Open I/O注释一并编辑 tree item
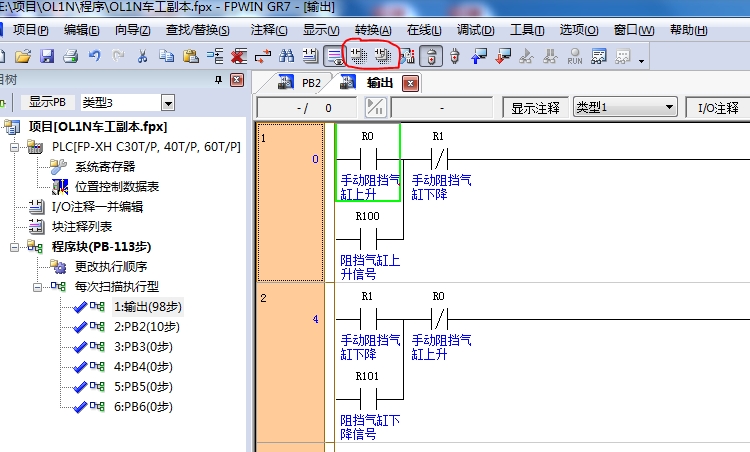 97,207
